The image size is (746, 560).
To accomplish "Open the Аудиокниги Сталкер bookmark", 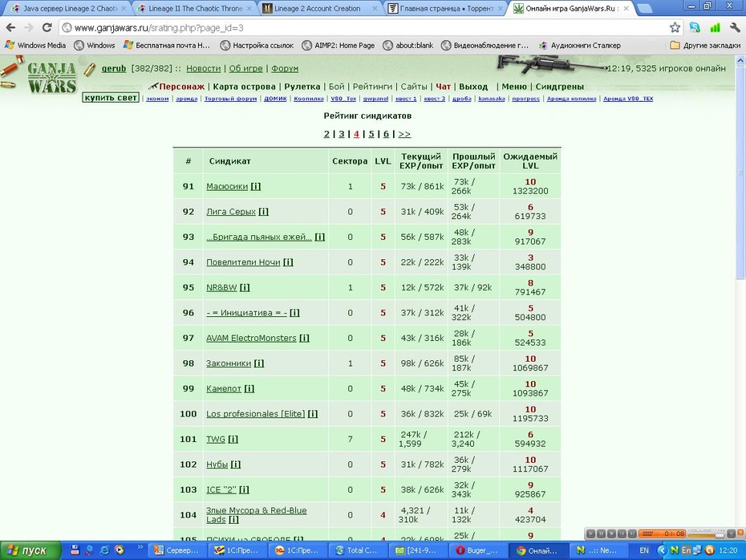I will tap(579, 45).
